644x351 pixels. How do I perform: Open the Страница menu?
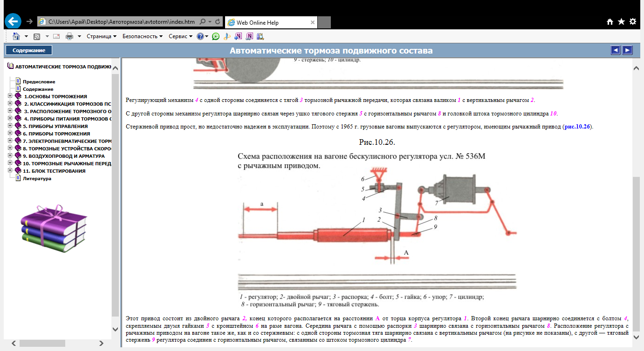pos(101,36)
